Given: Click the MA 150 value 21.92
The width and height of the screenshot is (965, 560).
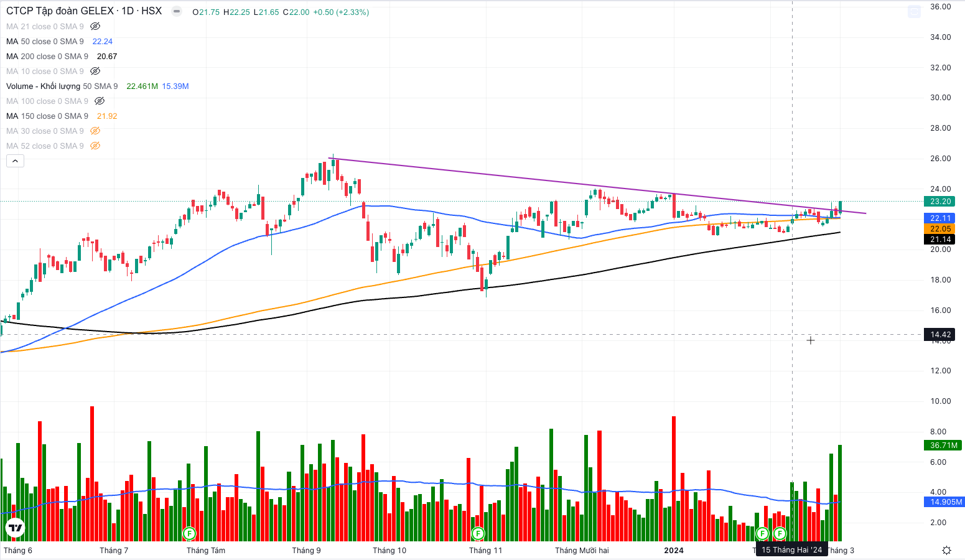Looking at the screenshot, I should click(x=107, y=116).
